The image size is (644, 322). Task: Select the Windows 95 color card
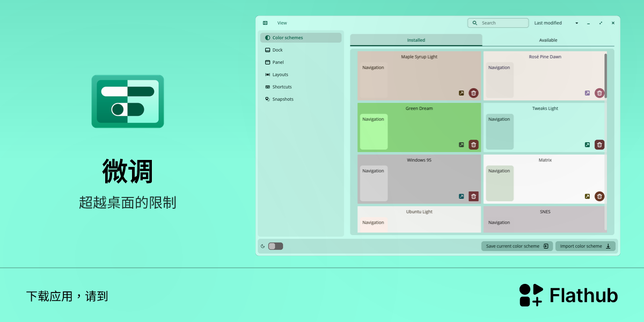click(419, 179)
